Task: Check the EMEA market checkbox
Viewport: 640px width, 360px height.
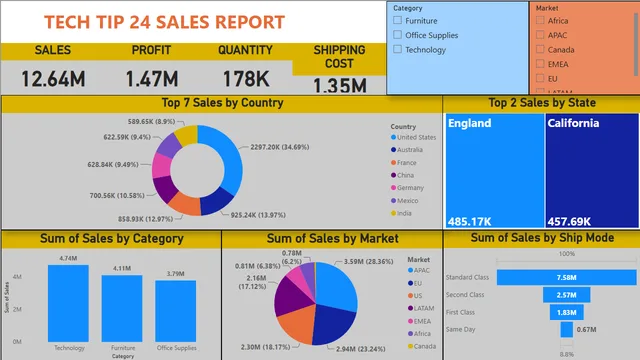Action: [540, 64]
